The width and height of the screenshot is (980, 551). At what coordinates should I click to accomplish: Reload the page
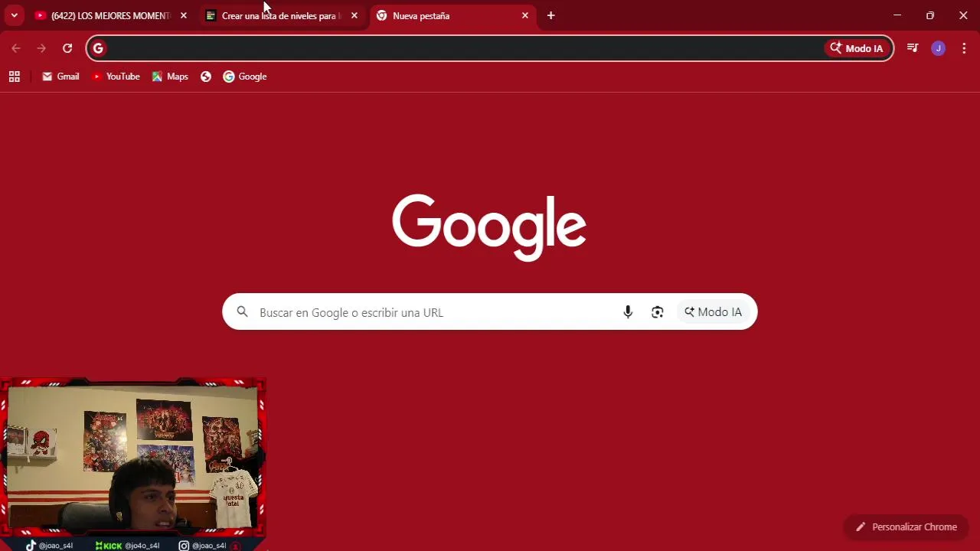[67, 48]
